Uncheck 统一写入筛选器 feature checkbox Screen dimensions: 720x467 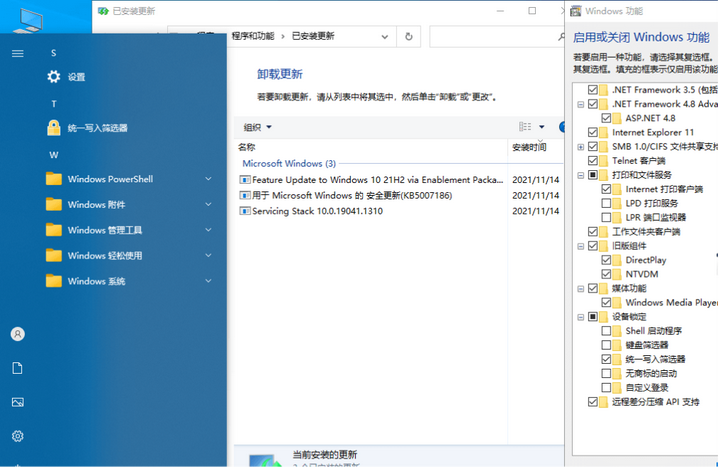coord(606,359)
